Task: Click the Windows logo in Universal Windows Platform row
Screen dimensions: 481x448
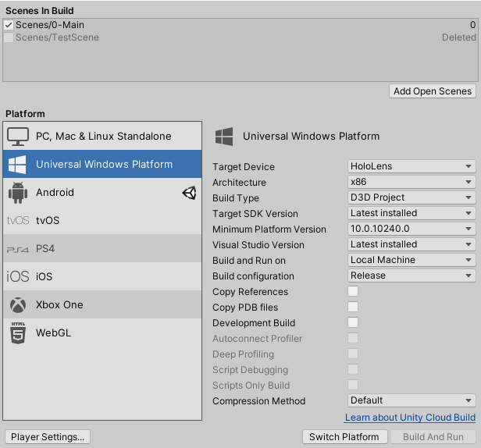Action: pos(17,165)
